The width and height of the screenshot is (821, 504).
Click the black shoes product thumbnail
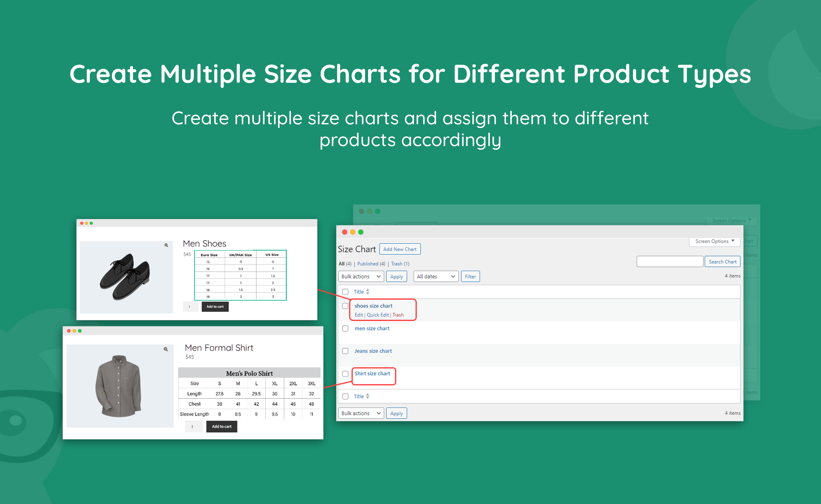pos(126,277)
